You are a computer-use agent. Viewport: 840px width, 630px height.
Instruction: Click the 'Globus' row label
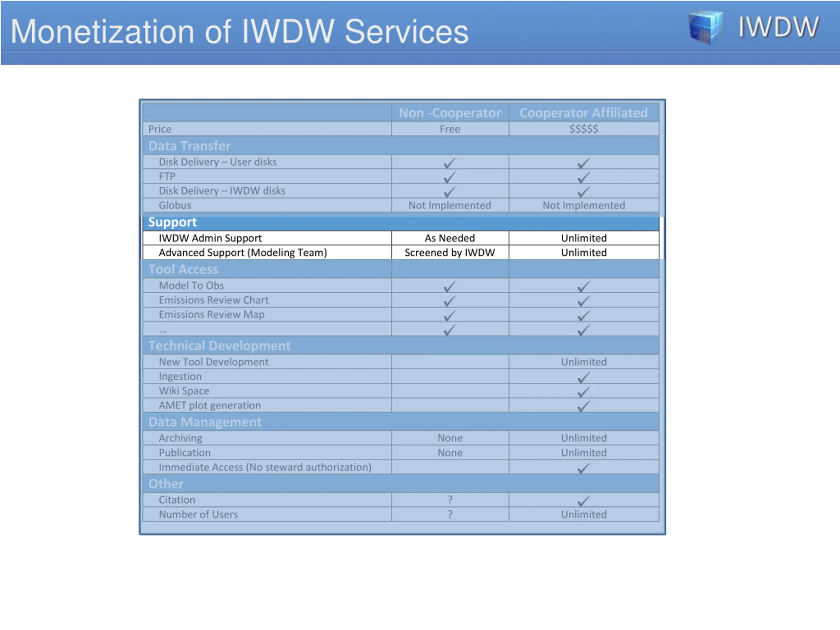(x=175, y=205)
